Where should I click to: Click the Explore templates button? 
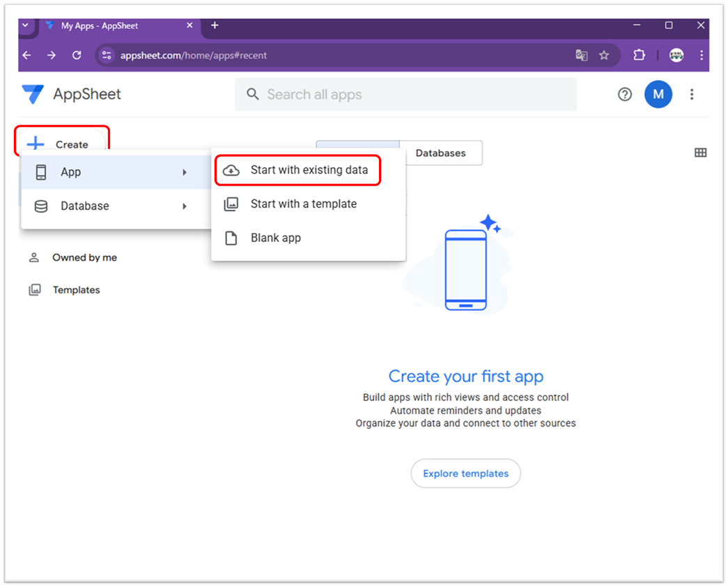point(465,473)
